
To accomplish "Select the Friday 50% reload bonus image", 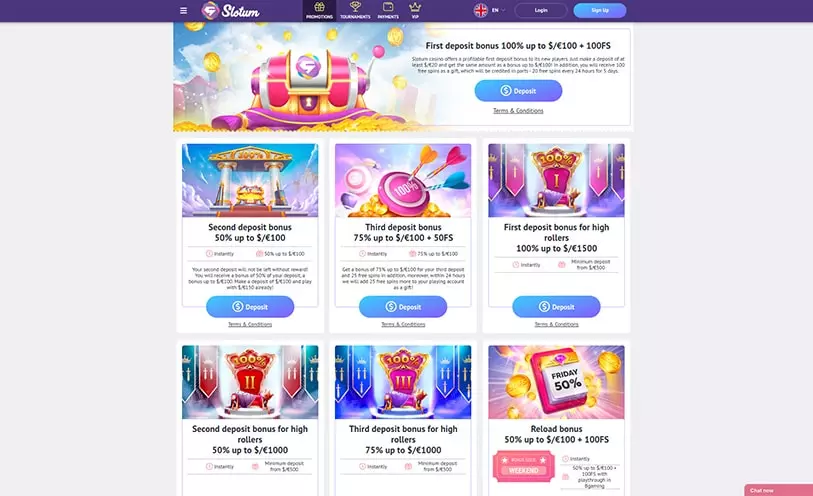I will coord(556,382).
